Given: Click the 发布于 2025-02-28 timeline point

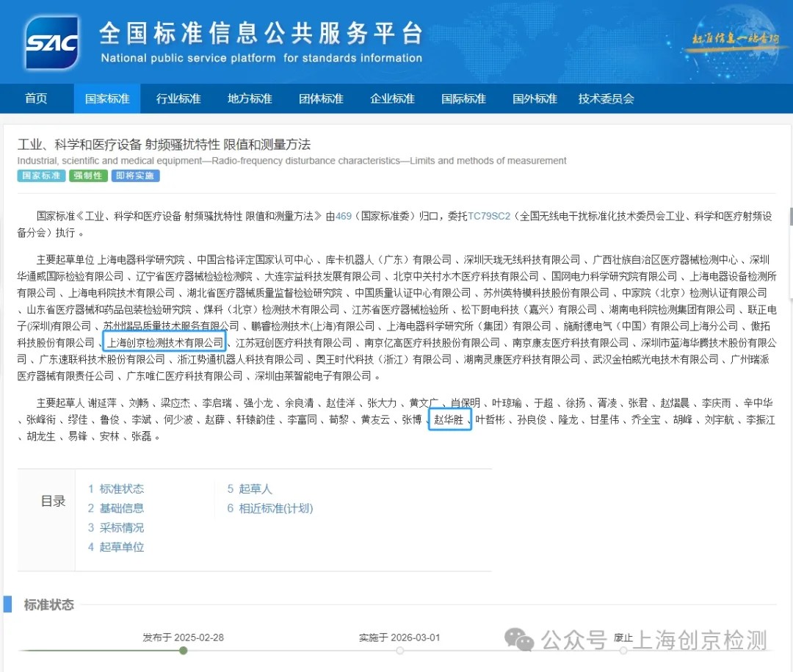Looking at the screenshot, I should pos(184,650).
